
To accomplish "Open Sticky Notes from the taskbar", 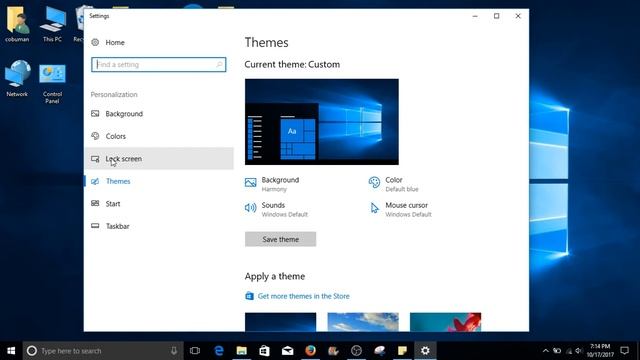I will pyautogui.click(x=402, y=351).
